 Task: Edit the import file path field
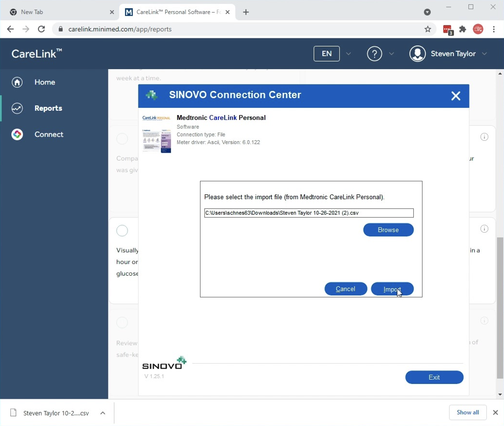pos(309,213)
